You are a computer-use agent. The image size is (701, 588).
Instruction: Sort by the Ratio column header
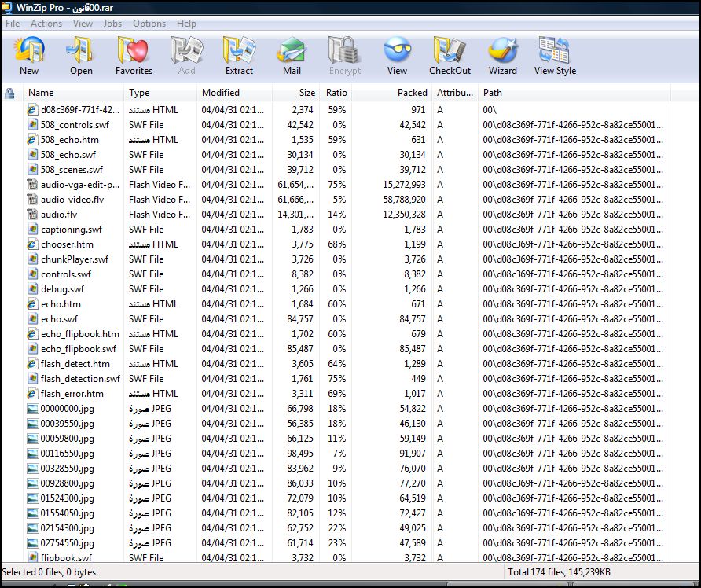pyautogui.click(x=336, y=93)
